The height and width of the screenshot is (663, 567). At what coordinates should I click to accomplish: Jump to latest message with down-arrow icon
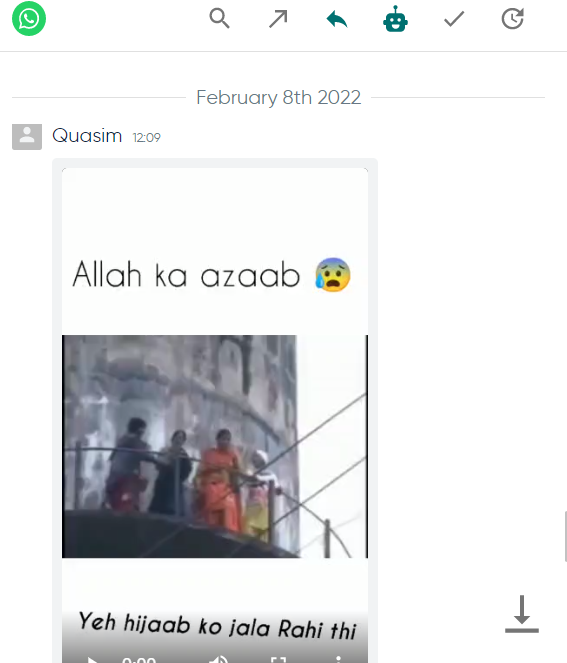522,614
